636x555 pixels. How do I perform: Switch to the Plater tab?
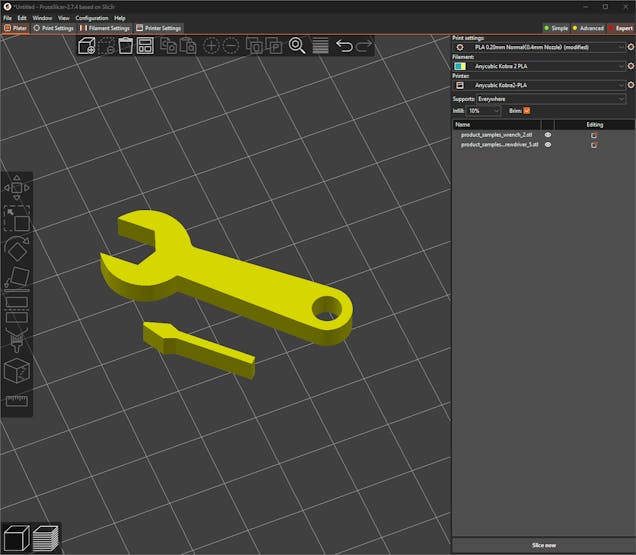pos(15,28)
